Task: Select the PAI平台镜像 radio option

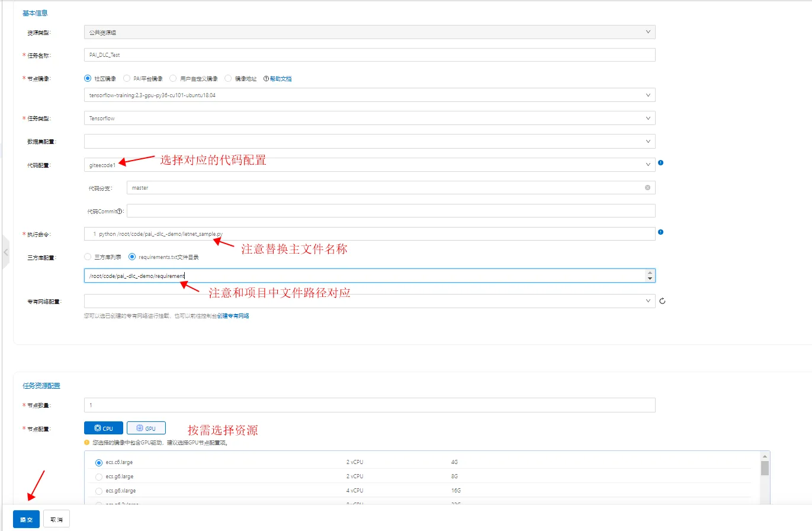Action: pyautogui.click(x=127, y=78)
